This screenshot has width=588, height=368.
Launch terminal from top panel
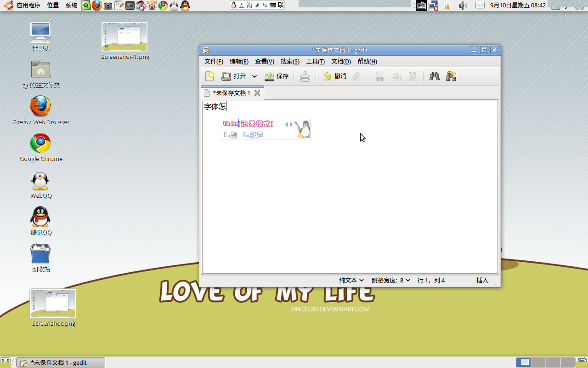pos(130,6)
